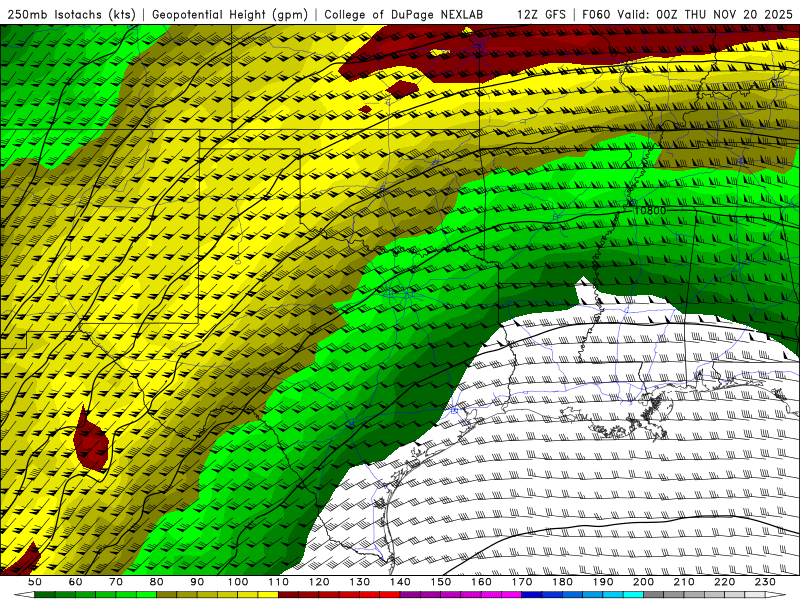Click the colorbar label 130
Image resolution: width=800 pixels, height=600 pixels.
point(360,582)
